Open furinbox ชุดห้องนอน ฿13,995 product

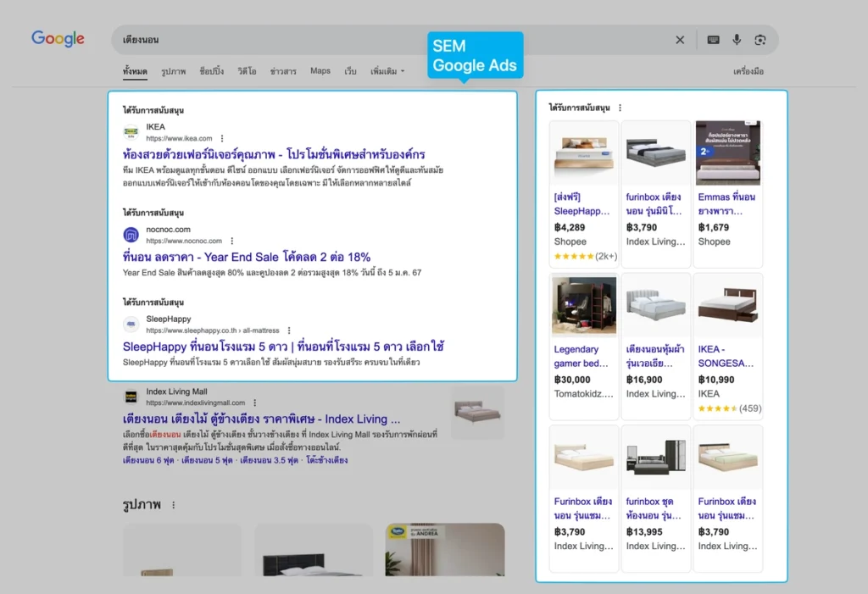click(x=656, y=498)
